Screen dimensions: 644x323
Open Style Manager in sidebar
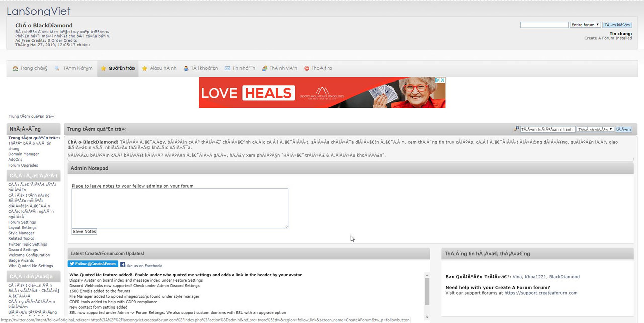pyautogui.click(x=21, y=233)
